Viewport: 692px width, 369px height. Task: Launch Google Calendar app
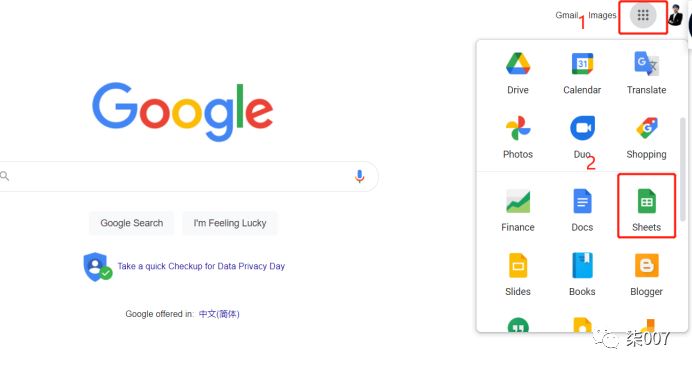pyautogui.click(x=582, y=74)
